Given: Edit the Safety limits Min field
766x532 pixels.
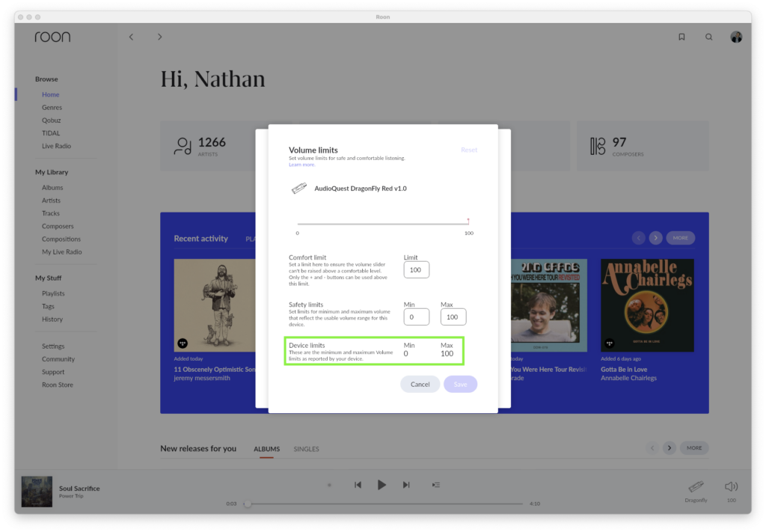Looking at the screenshot, I should [x=416, y=317].
